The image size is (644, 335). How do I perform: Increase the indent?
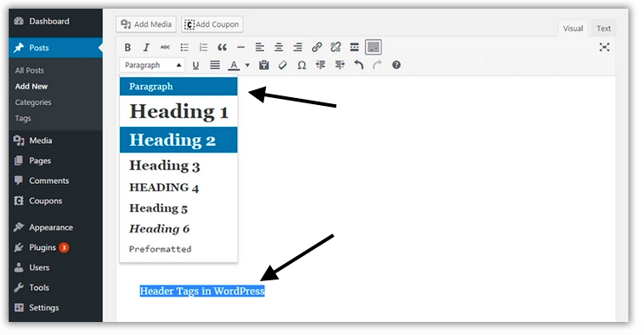click(340, 65)
